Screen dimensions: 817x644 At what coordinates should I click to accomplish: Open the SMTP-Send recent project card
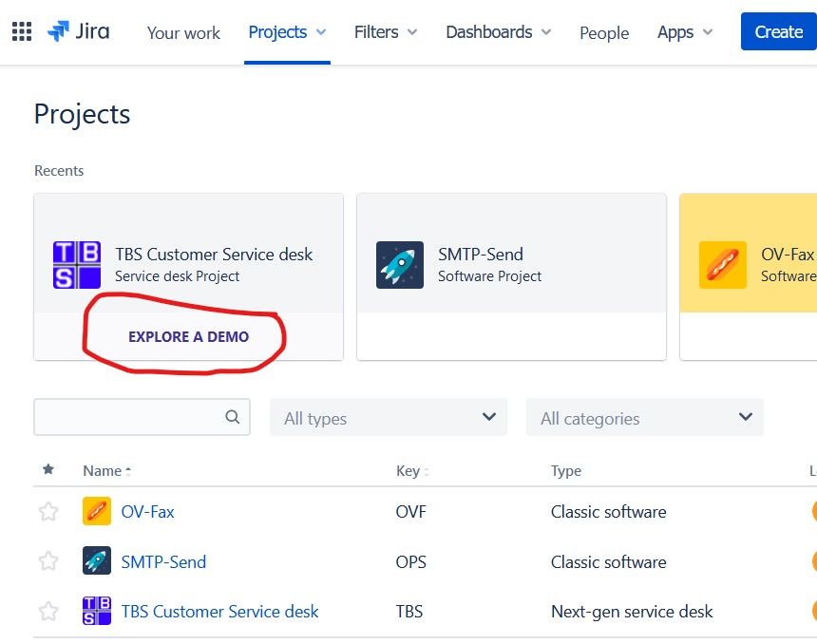(x=511, y=276)
